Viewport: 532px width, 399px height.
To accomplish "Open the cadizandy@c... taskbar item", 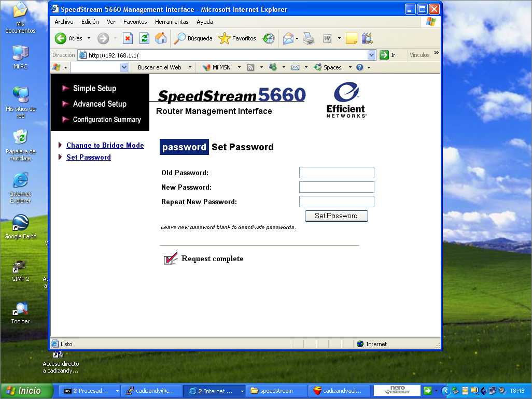I will coord(151,391).
